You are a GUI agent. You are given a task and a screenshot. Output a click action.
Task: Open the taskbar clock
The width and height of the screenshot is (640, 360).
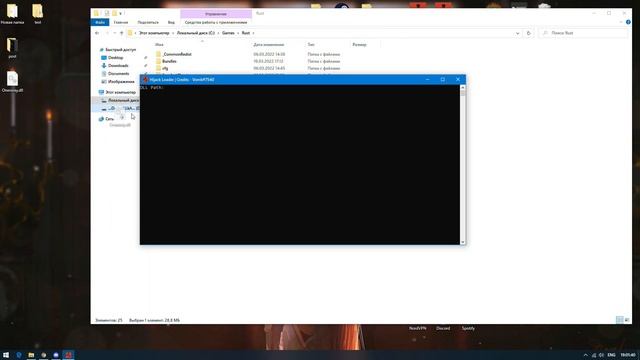[x=628, y=355]
